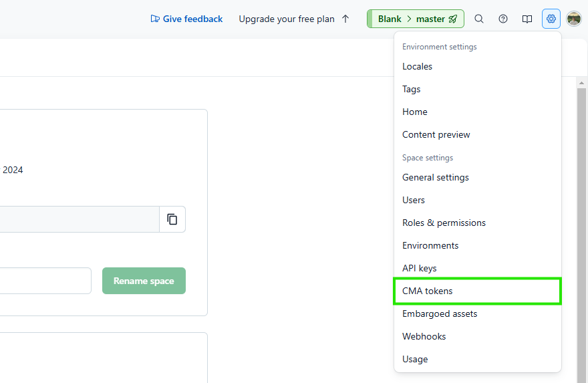Open CMA tokens page

click(477, 291)
